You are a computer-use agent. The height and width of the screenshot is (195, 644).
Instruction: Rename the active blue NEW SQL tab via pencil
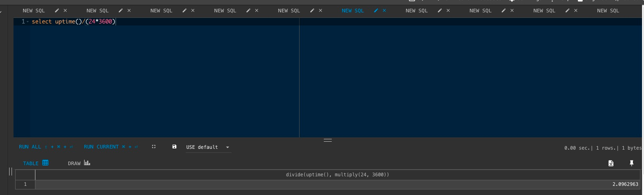[376, 11]
